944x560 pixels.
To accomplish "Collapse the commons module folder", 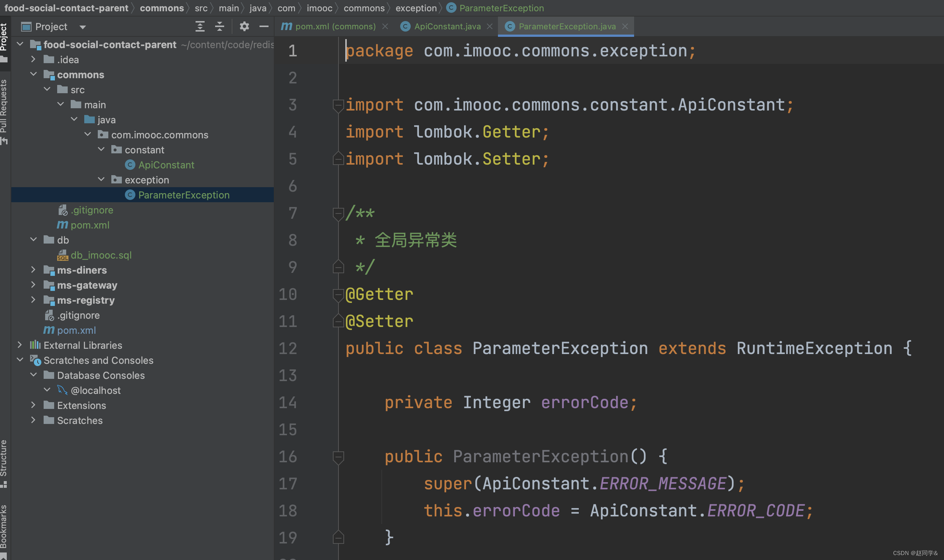I will coord(33,74).
